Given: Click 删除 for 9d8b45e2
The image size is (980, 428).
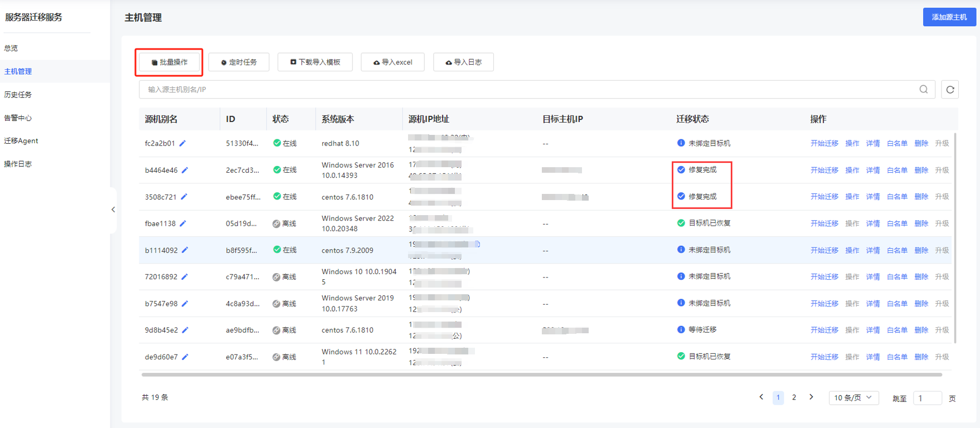Looking at the screenshot, I should (x=921, y=330).
